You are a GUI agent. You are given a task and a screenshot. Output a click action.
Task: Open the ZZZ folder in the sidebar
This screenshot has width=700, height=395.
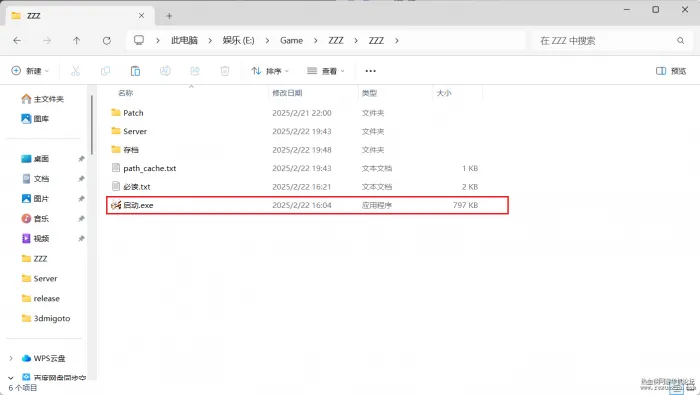point(34,258)
